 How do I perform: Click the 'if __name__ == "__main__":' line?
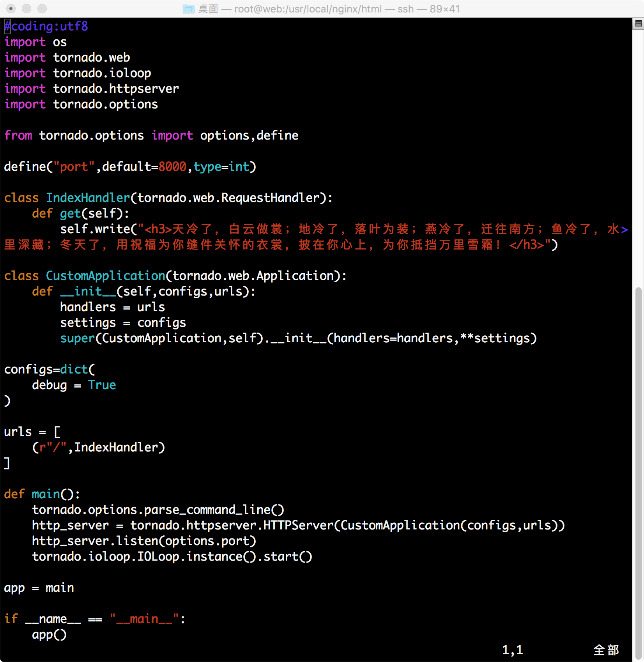click(95, 619)
